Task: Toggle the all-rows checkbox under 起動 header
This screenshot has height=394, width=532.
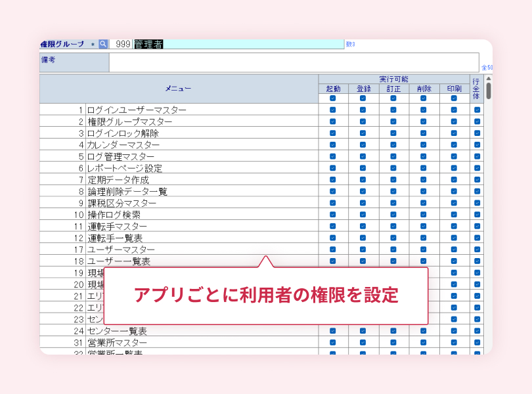Action: click(333, 98)
